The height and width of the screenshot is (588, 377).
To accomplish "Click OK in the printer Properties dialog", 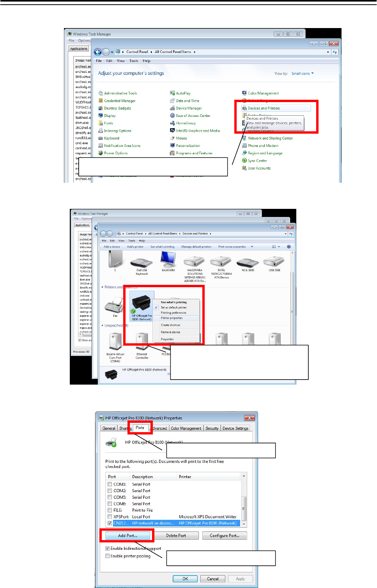I will [185, 579].
